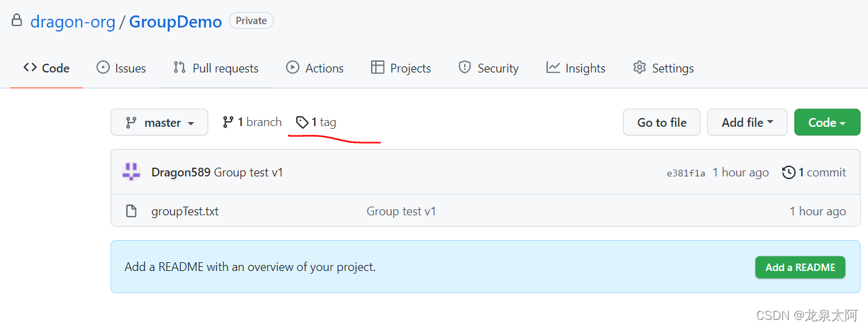Open the dragon-org organization link
Viewport: 868px width, 328px height.
pos(73,21)
